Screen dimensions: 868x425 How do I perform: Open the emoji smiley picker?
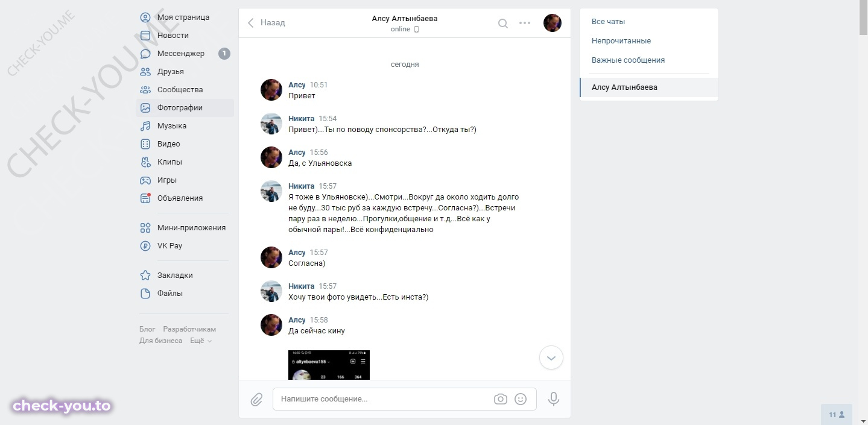tap(521, 399)
